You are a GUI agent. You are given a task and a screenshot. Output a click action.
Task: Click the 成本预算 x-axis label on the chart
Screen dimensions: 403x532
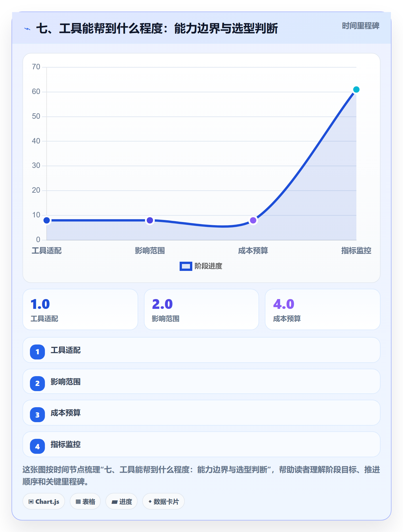pos(253,251)
